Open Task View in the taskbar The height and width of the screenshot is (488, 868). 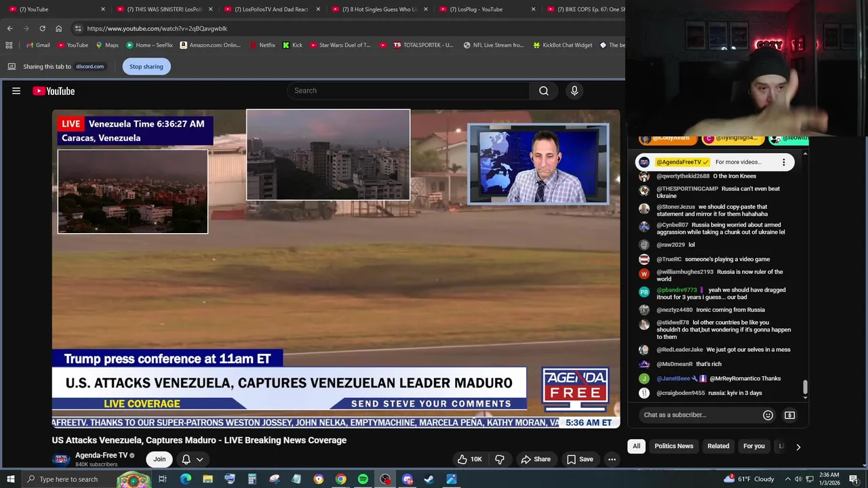click(x=163, y=479)
